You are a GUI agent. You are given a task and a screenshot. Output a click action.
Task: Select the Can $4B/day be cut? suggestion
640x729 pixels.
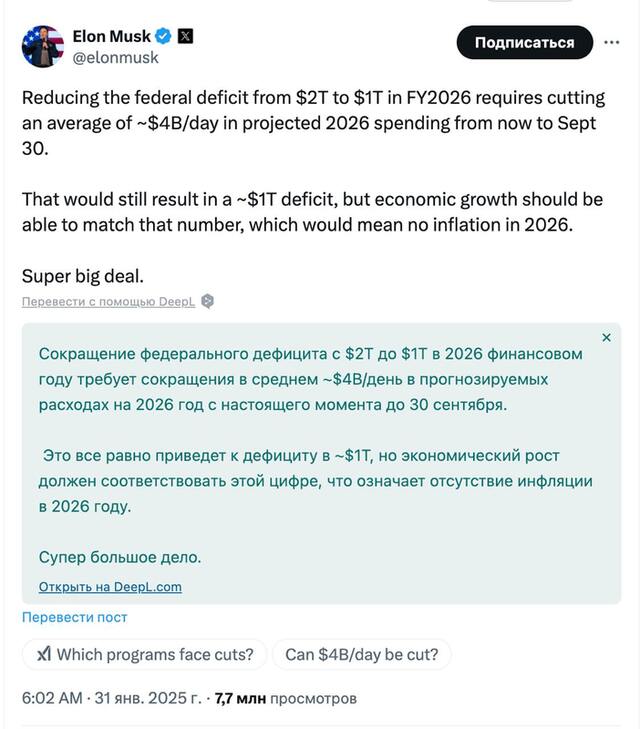362,655
